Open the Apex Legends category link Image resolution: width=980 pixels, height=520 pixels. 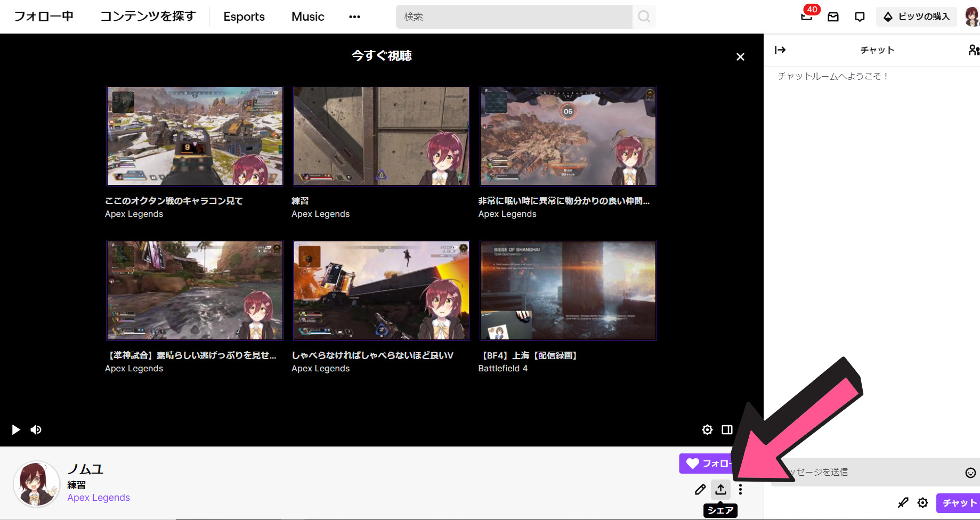98,497
